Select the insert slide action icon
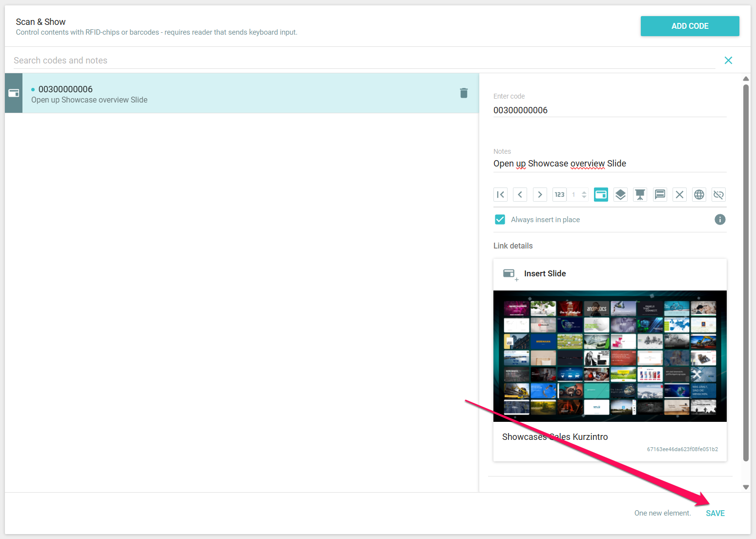The height and width of the screenshot is (539, 756). tap(601, 195)
